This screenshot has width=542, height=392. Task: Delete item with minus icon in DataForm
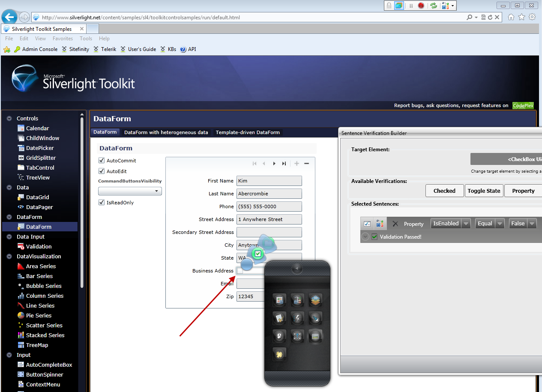tap(306, 163)
